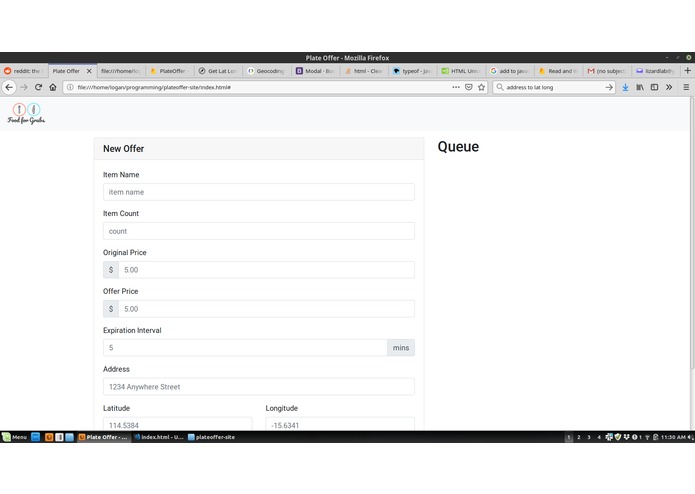Switch to the Modal Bootstrap tab
Screen dimensions: 695x494
(316, 71)
